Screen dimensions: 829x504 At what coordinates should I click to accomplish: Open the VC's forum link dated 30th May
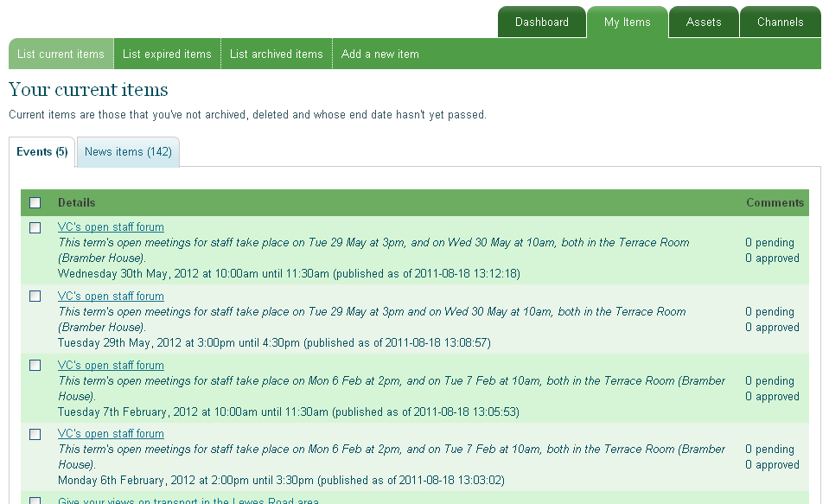coord(111,227)
